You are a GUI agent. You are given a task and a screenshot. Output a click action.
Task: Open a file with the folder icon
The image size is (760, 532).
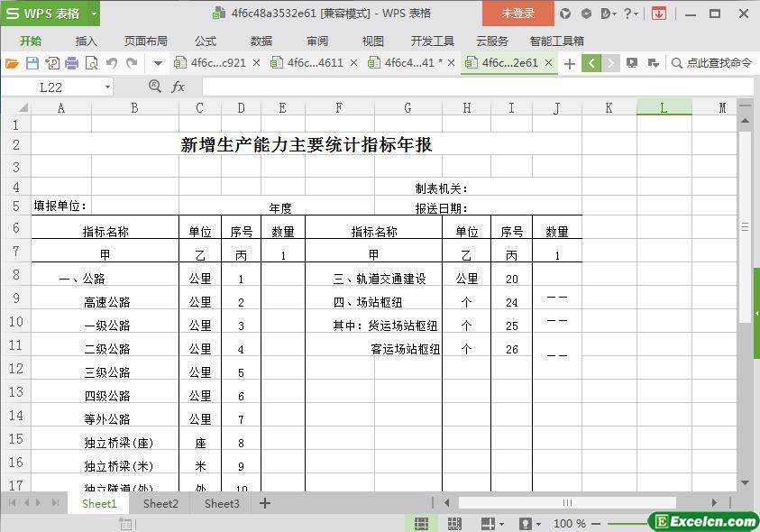[12, 63]
